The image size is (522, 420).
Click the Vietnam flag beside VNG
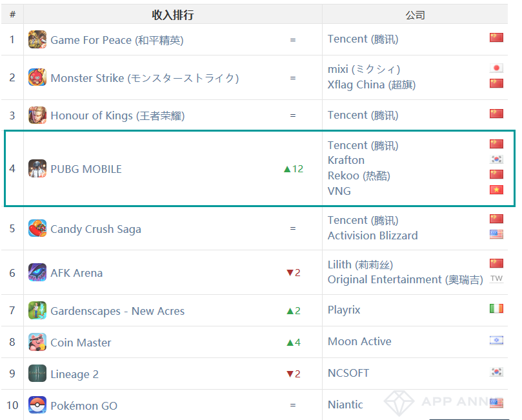(496, 190)
